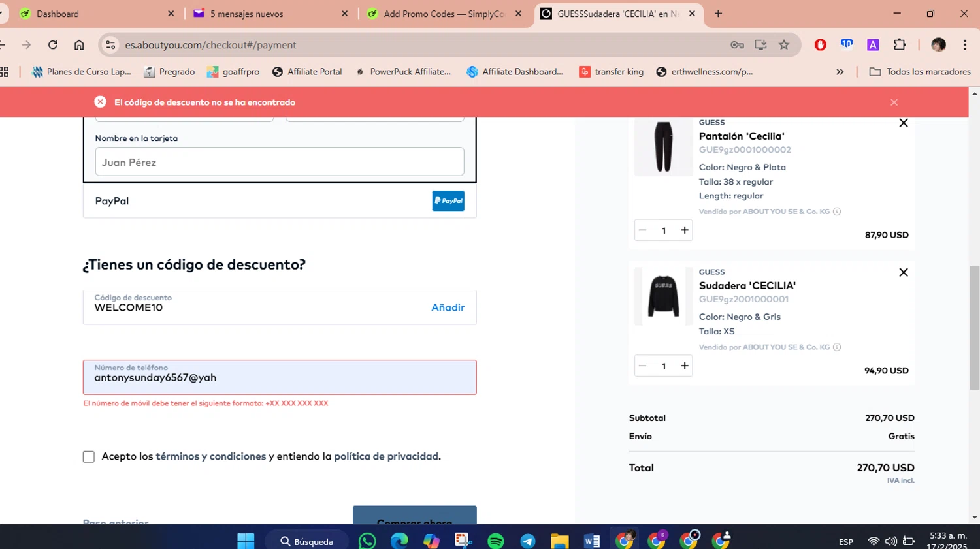This screenshot has height=549, width=980.
Task: Open the Extensions puzzle icon
Action: (900, 45)
